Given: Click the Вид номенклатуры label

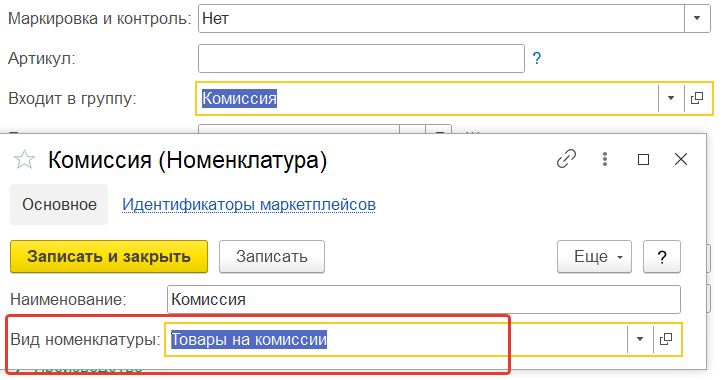Looking at the screenshot, I should pyautogui.click(x=85, y=340).
